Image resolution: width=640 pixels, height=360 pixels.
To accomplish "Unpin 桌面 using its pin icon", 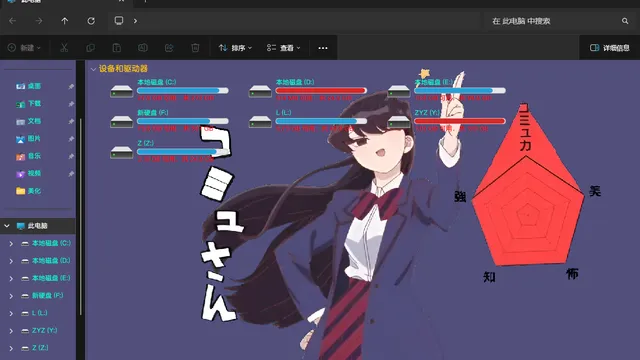I will click(x=71, y=87).
